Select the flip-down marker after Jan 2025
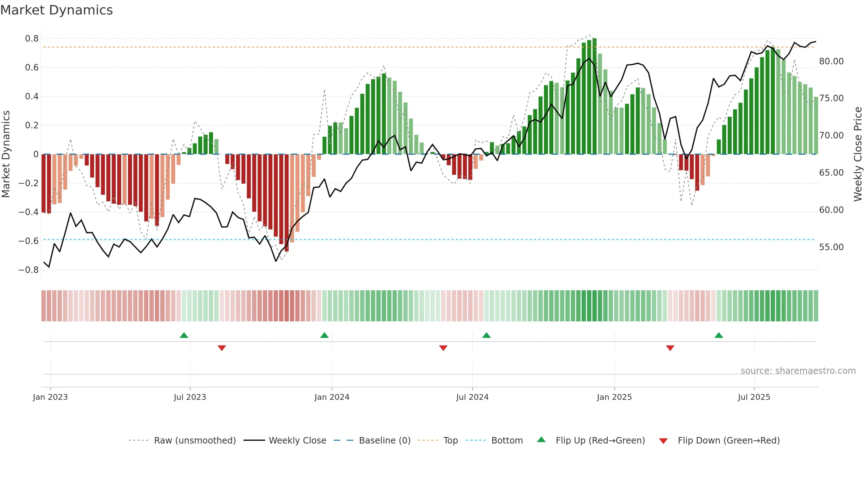 point(670,348)
